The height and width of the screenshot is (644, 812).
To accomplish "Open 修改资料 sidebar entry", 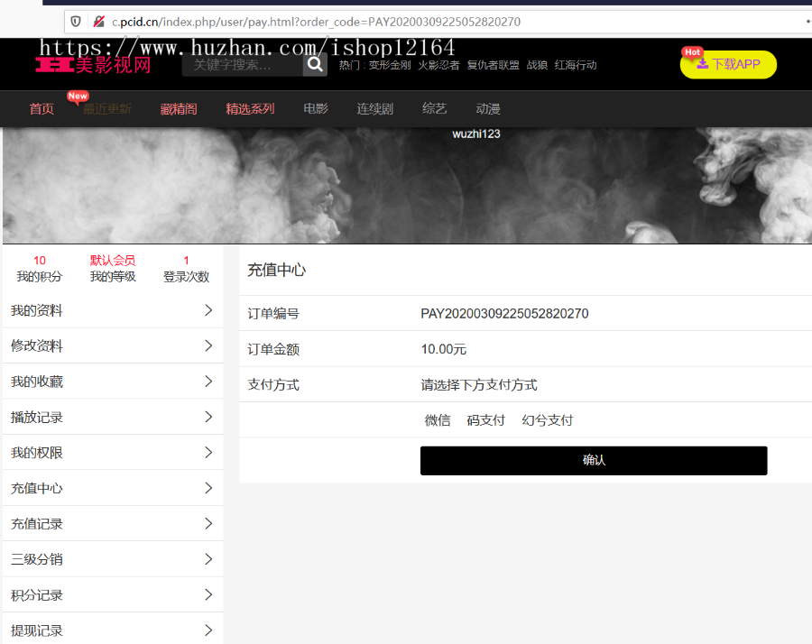I will tap(113, 345).
